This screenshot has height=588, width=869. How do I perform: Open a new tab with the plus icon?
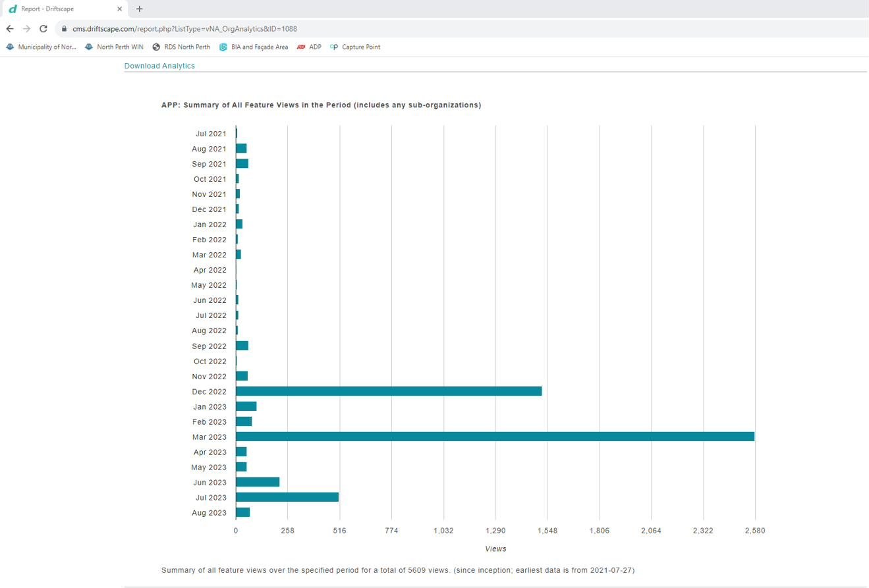click(x=139, y=9)
